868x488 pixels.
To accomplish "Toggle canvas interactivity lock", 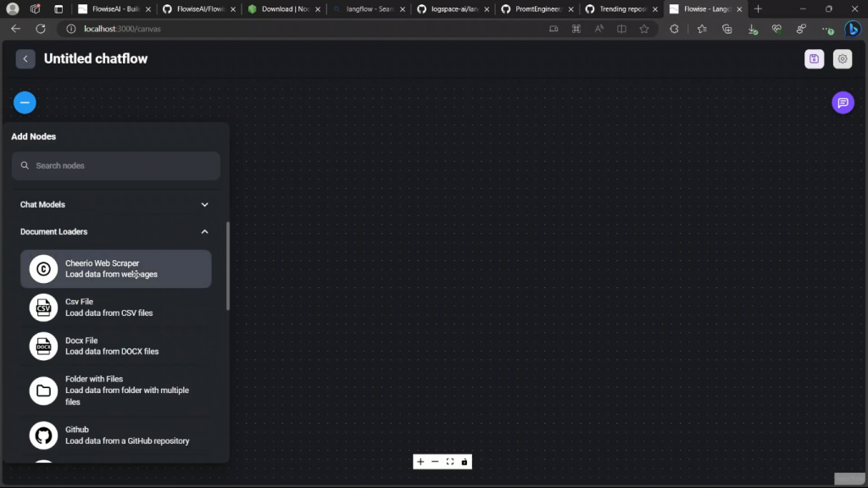I will pos(465,462).
